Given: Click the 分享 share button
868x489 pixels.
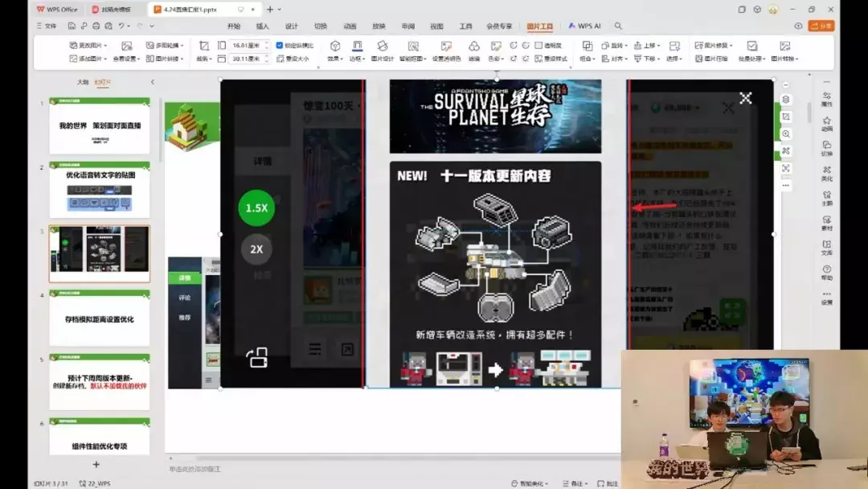Looking at the screenshot, I should pyautogui.click(x=821, y=26).
